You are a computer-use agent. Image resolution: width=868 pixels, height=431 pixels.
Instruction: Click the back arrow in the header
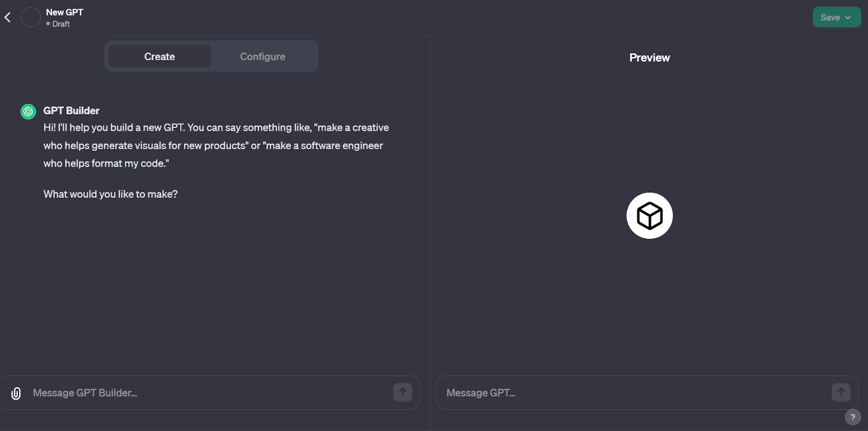(8, 17)
